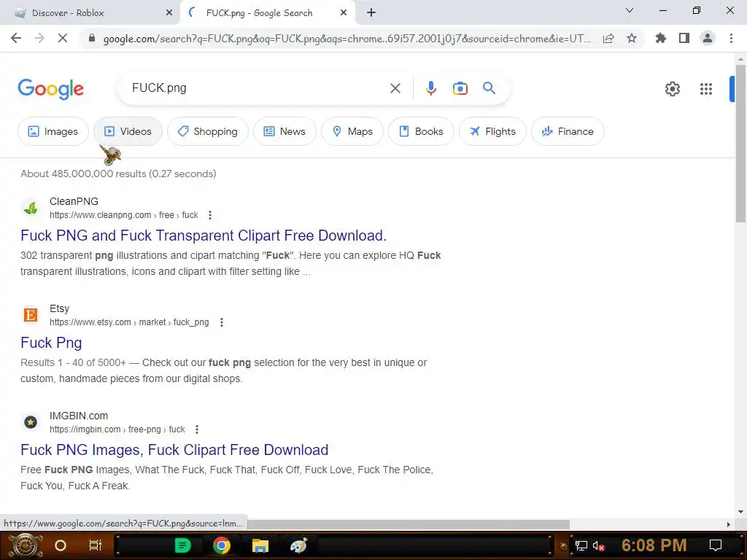Image resolution: width=747 pixels, height=560 pixels.
Task: Toggle the Chrome side panel icon
Action: (684, 38)
